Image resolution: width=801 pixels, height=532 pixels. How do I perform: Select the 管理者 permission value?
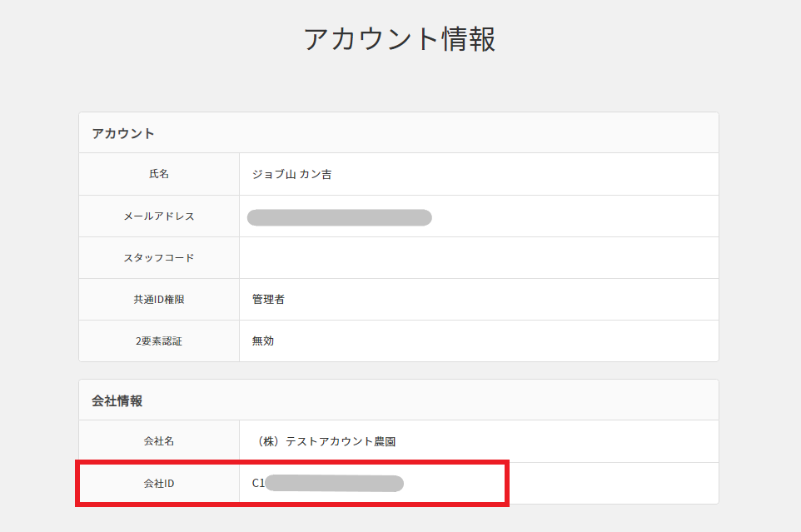[268, 300]
